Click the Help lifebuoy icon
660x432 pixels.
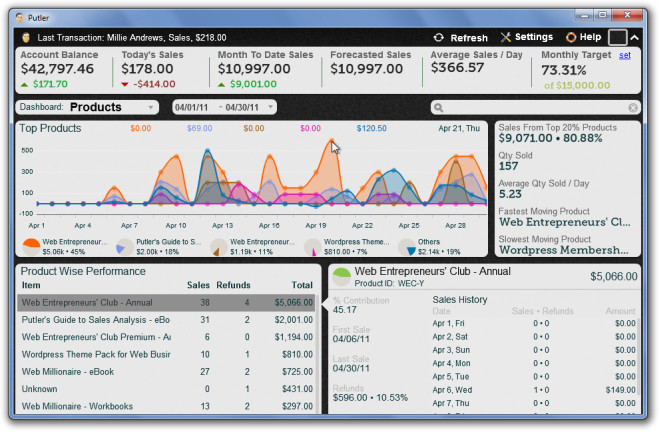[x=571, y=37]
